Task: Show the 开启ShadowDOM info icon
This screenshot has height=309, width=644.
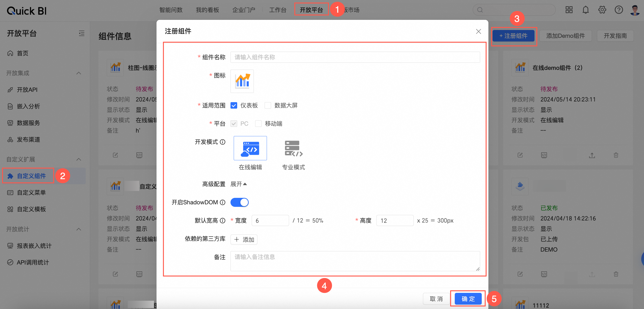Action: [x=222, y=202]
